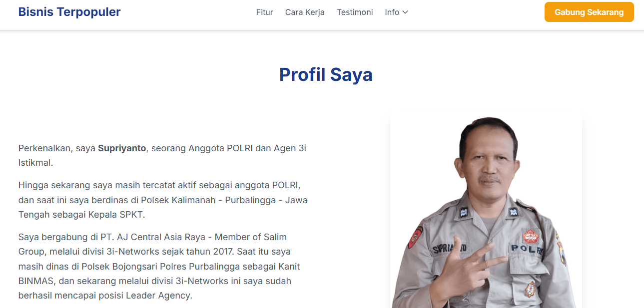Image resolution: width=644 pixels, height=308 pixels.
Task: Click the Polsek Kalimanah text
Action: tap(180, 200)
